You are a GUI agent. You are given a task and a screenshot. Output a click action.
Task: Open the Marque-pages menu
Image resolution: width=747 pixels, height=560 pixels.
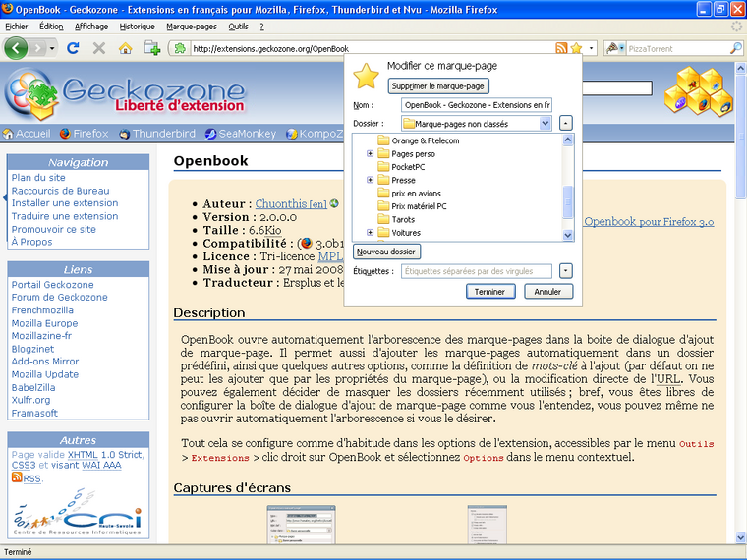192,27
